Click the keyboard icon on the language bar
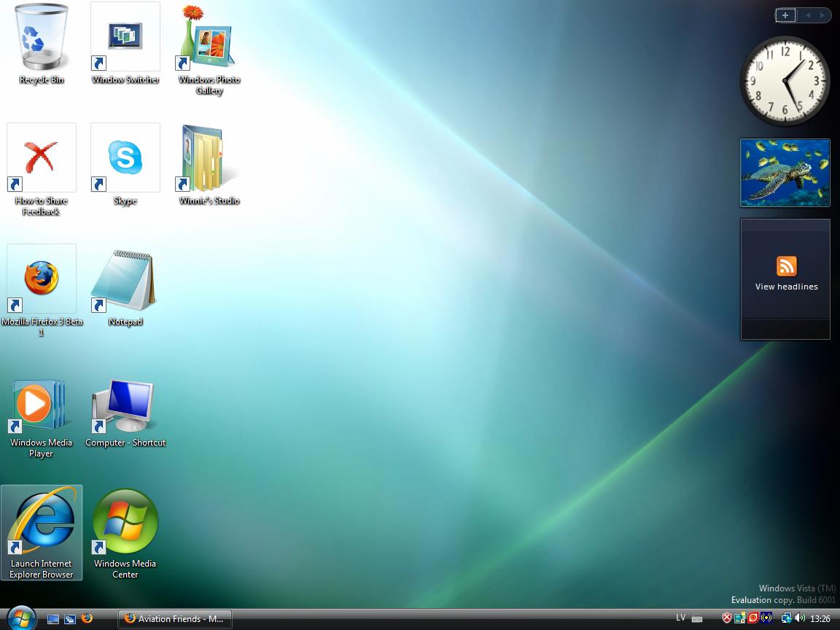 pos(697,618)
